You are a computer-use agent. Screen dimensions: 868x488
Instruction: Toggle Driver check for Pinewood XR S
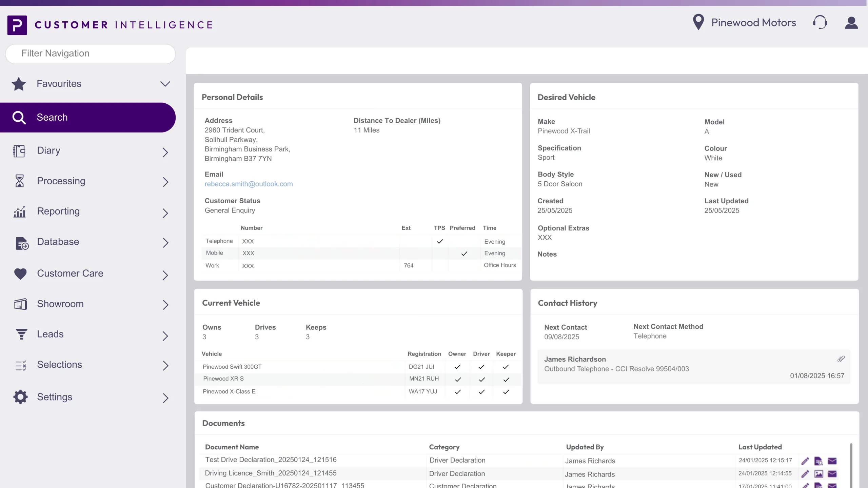tap(482, 380)
